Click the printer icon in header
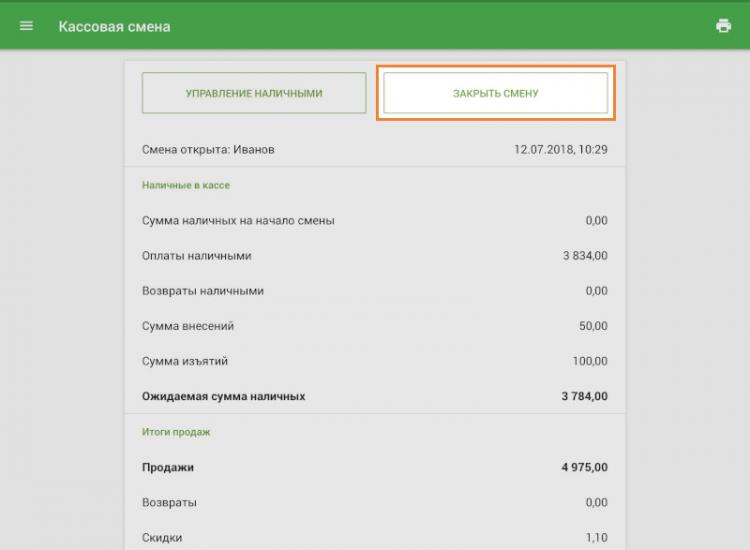Image resolution: width=750 pixels, height=550 pixels. pos(723,26)
